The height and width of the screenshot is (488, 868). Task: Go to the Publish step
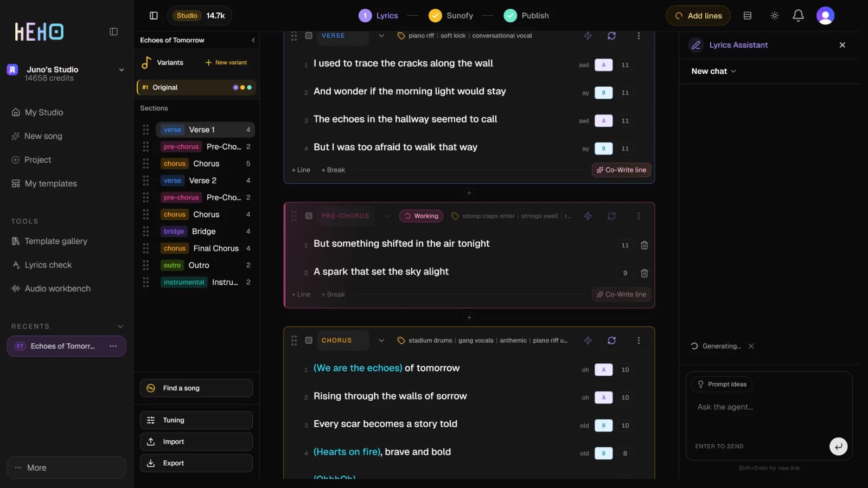click(x=526, y=16)
